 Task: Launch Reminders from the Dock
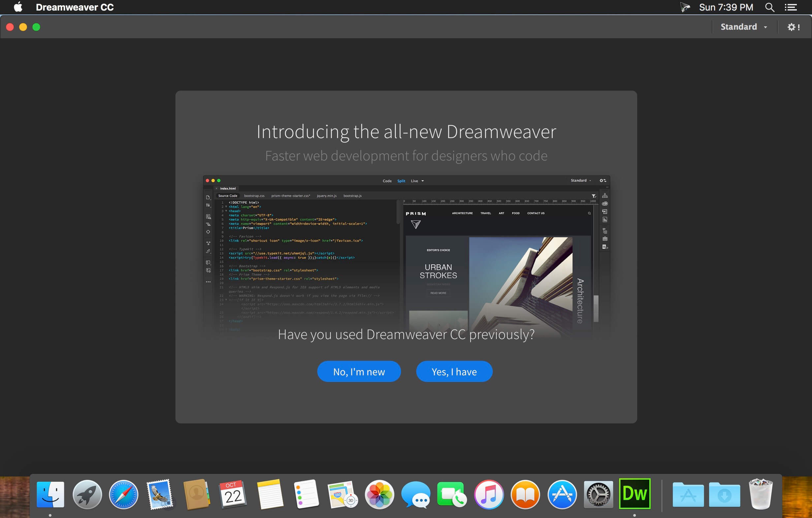click(306, 494)
